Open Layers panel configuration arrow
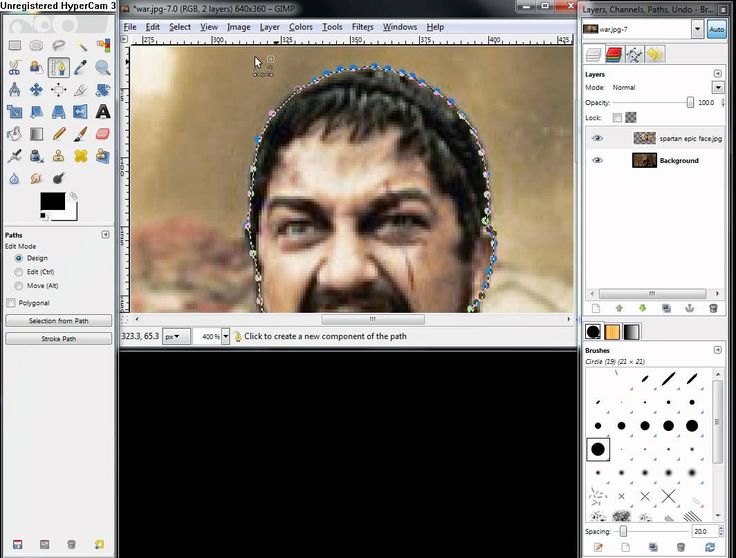This screenshot has height=558, width=736. click(717, 74)
